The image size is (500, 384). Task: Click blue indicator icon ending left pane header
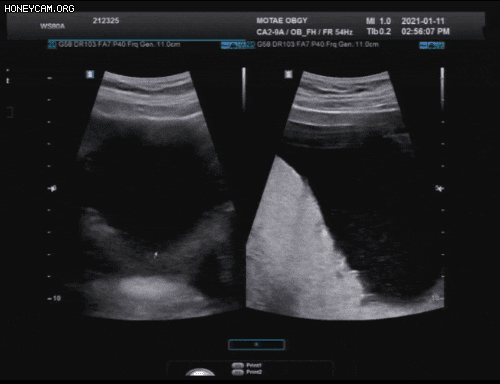click(x=233, y=46)
